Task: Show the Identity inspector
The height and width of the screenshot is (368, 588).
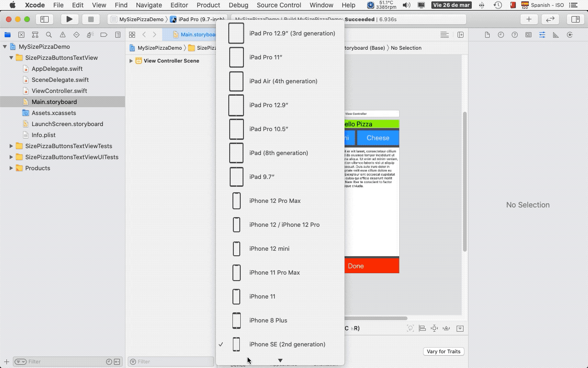Action: [x=528, y=35]
